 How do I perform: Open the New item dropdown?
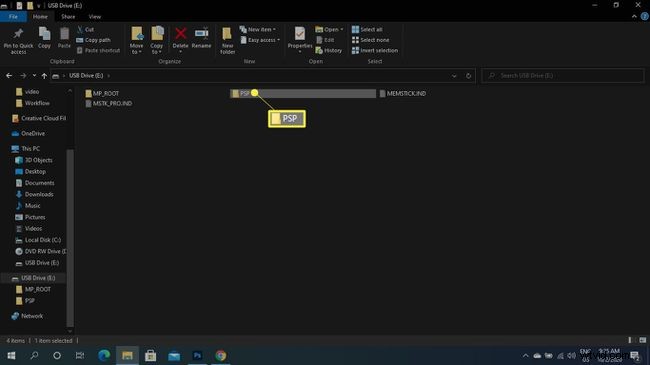(x=257, y=29)
